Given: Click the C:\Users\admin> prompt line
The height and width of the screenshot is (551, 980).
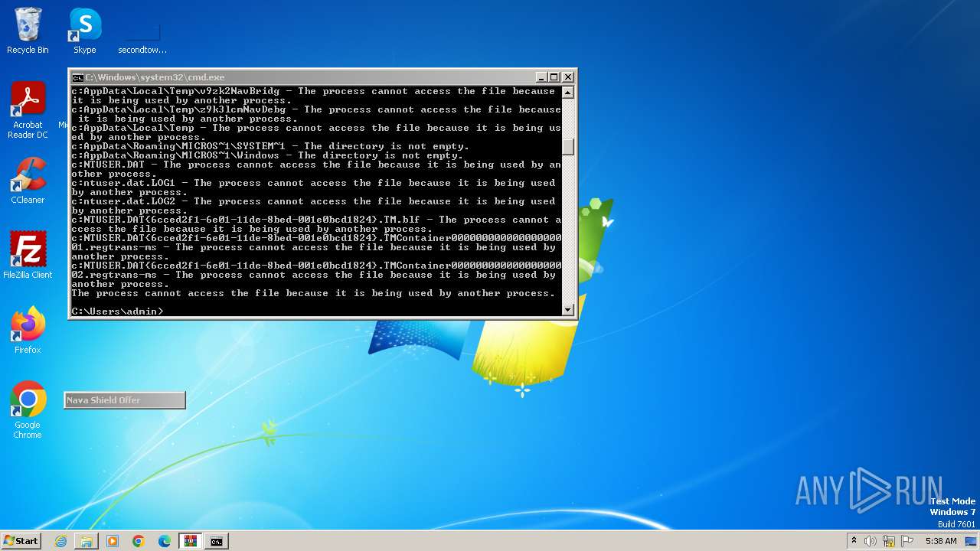Looking at the screenshot, I should pos(117,311).
